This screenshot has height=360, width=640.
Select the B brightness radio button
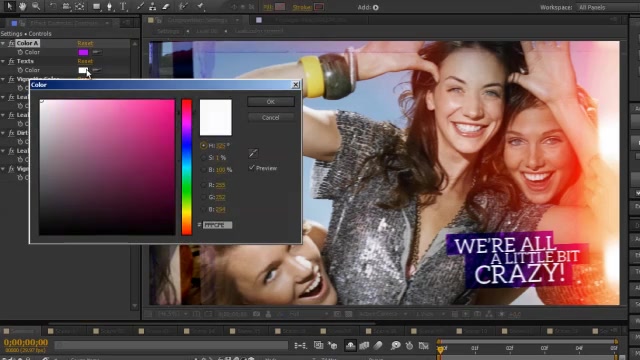(x=203, y=169)
